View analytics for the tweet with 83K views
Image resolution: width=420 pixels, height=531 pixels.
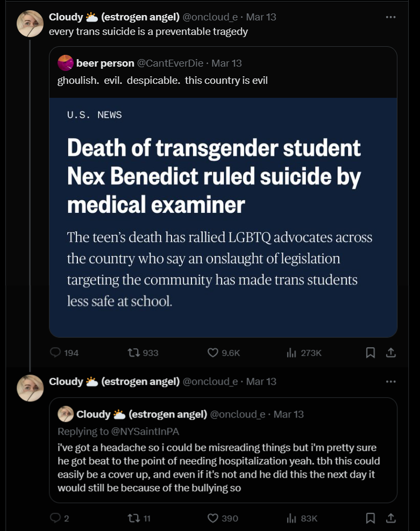point(292,518)
